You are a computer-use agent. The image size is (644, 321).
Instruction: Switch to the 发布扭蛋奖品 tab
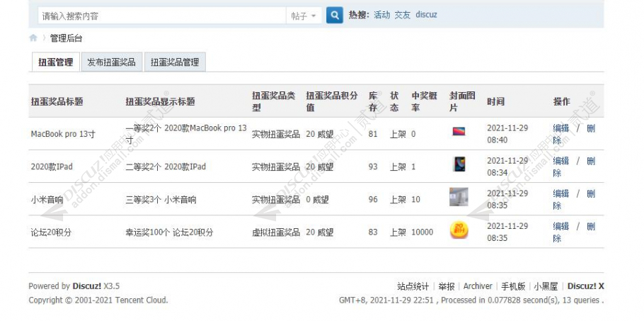tap(111, 62)
